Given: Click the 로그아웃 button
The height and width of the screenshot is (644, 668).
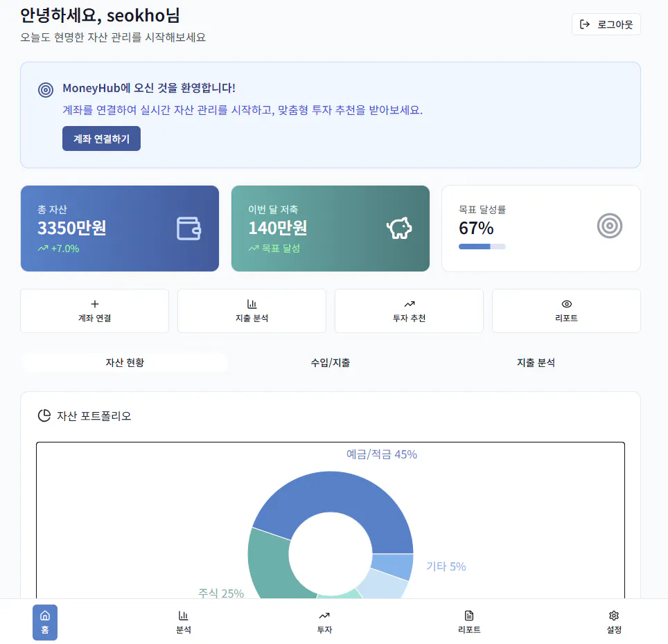Looking at the screenshot, I should tap(606, 24).
